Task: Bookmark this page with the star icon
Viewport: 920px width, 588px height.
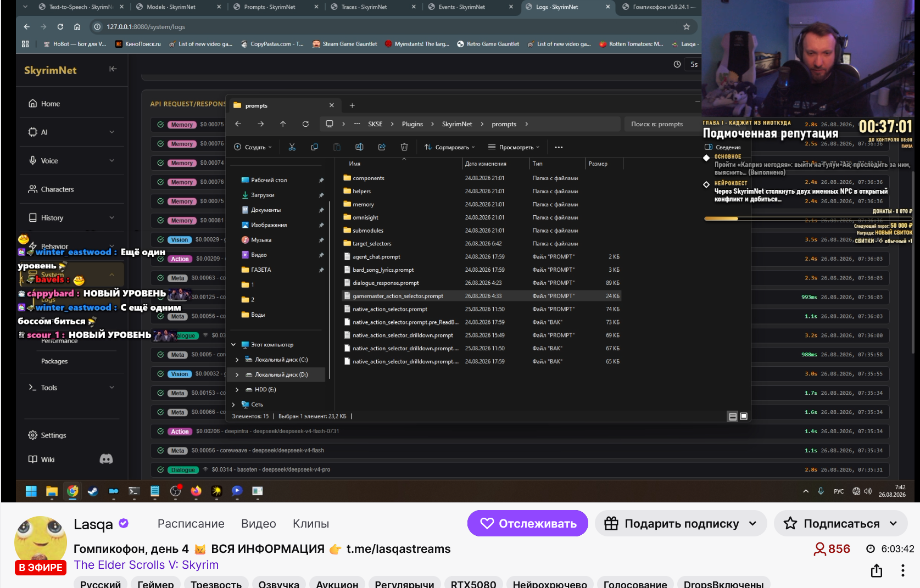Action: point(686,26)
